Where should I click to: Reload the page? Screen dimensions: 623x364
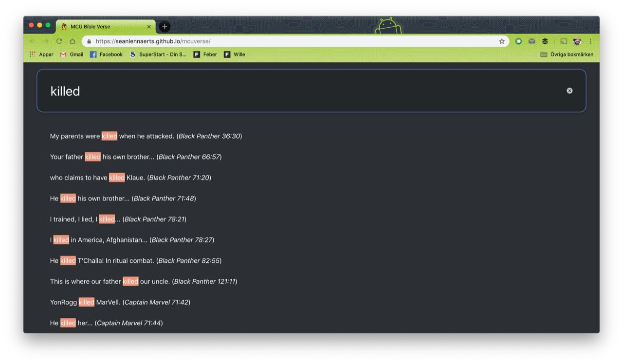[x=59, y=41]
